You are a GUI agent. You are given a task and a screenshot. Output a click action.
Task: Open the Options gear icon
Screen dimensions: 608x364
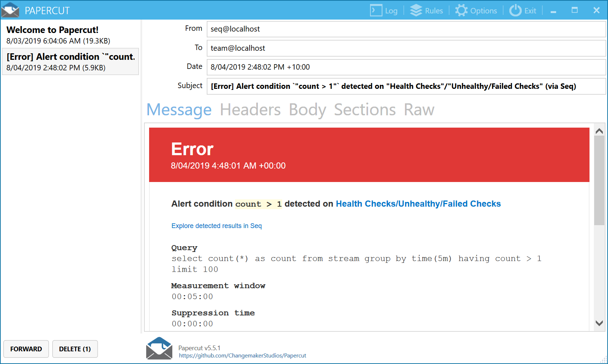click(461, 10)
